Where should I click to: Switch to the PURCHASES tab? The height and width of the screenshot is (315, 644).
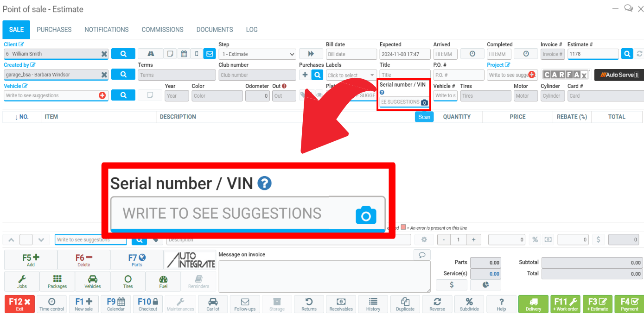pos(54,30)
